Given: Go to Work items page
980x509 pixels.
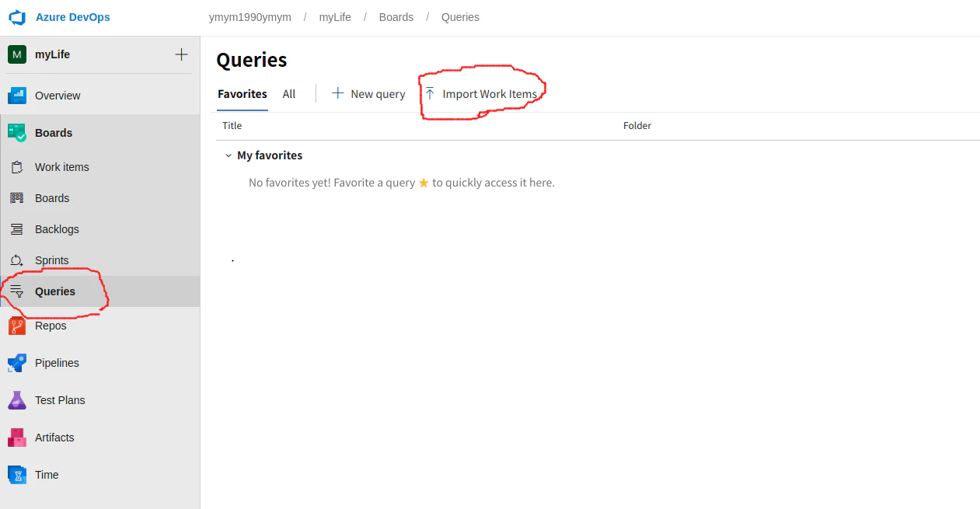Looking at the screenshot, I should click(x=62, y=167).
